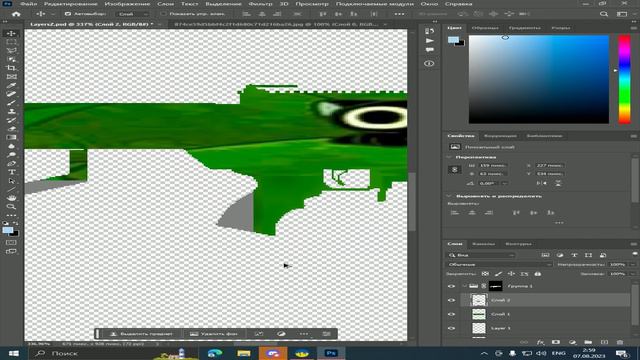Toggle the Показать упр. элем. checkbox
This screenshot has width=640, height=360.
pyautogui.click(x=163, y=14)
